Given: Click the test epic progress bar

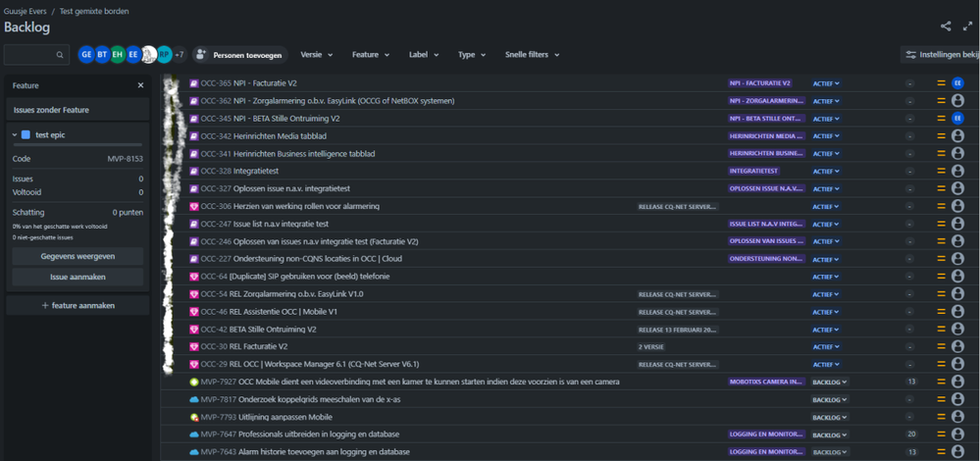Looking at the screenshot, I should click(77, 145).
